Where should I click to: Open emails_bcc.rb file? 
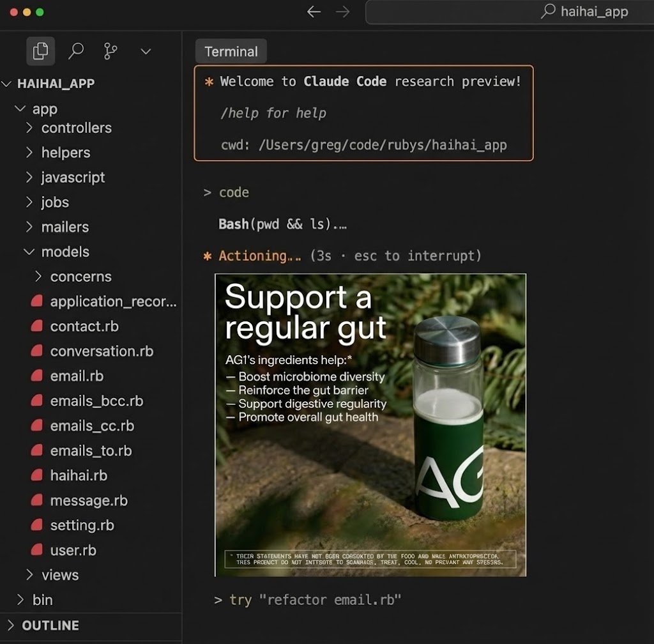click(97, 401)
